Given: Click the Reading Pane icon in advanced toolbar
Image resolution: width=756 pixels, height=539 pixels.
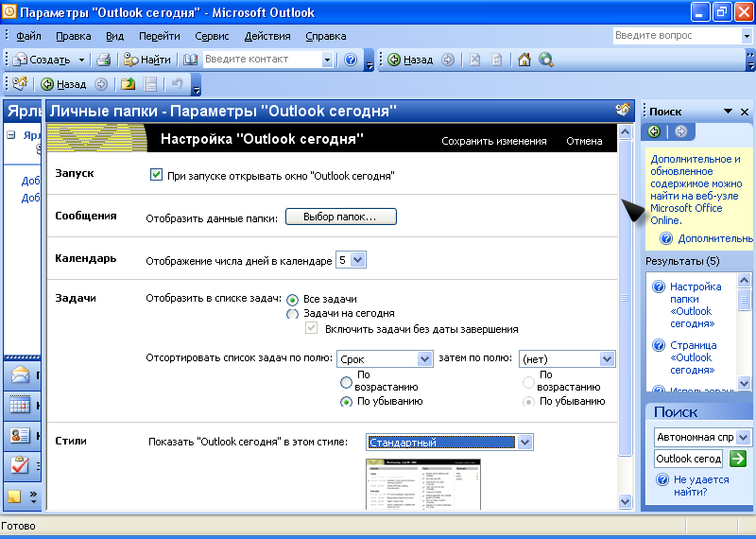Looking at the screenshot, I should click(x=150, y=84).
